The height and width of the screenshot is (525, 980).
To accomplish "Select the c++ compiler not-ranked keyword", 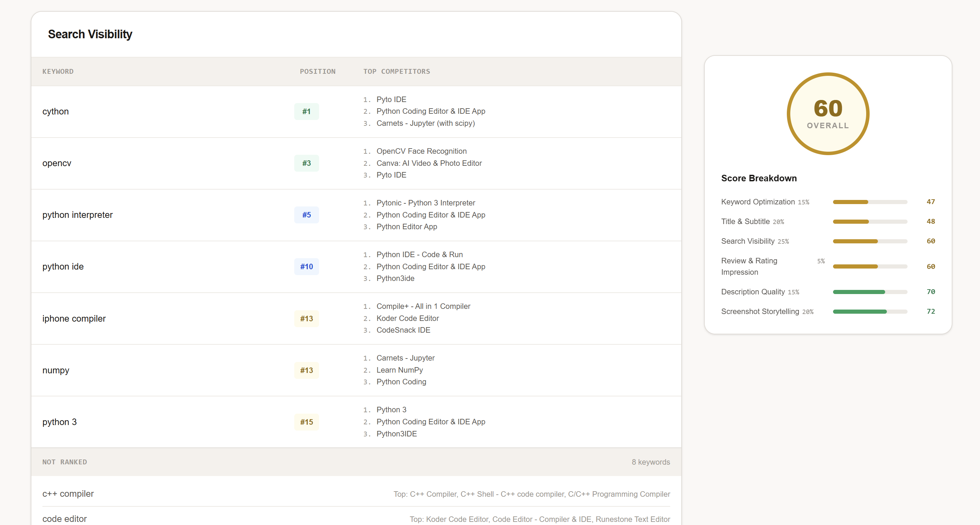I will click(68, 493).
